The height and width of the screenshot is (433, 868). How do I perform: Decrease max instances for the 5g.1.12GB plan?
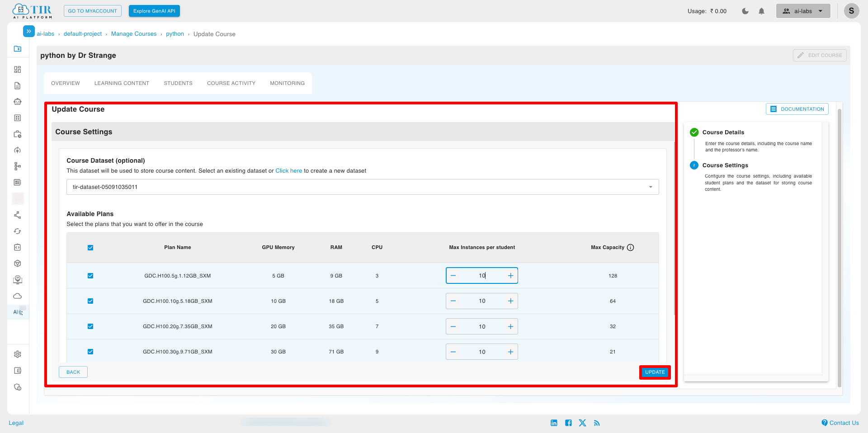click(453, 276)
